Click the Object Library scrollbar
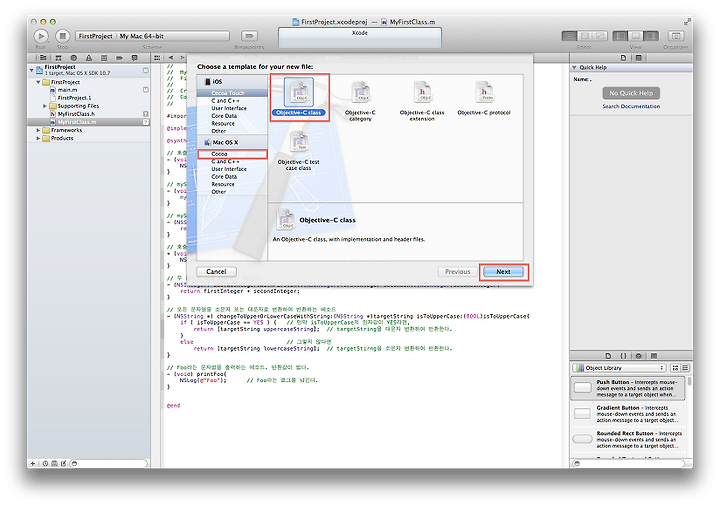The height and width of the screenshot is (506, 720). pyautogui.click(x=689, y=381)
